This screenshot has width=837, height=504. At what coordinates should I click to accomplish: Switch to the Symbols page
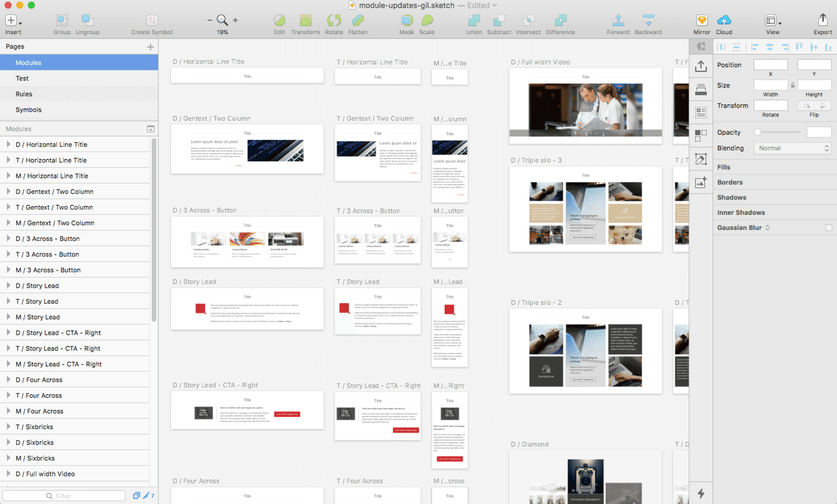[29, 109]
